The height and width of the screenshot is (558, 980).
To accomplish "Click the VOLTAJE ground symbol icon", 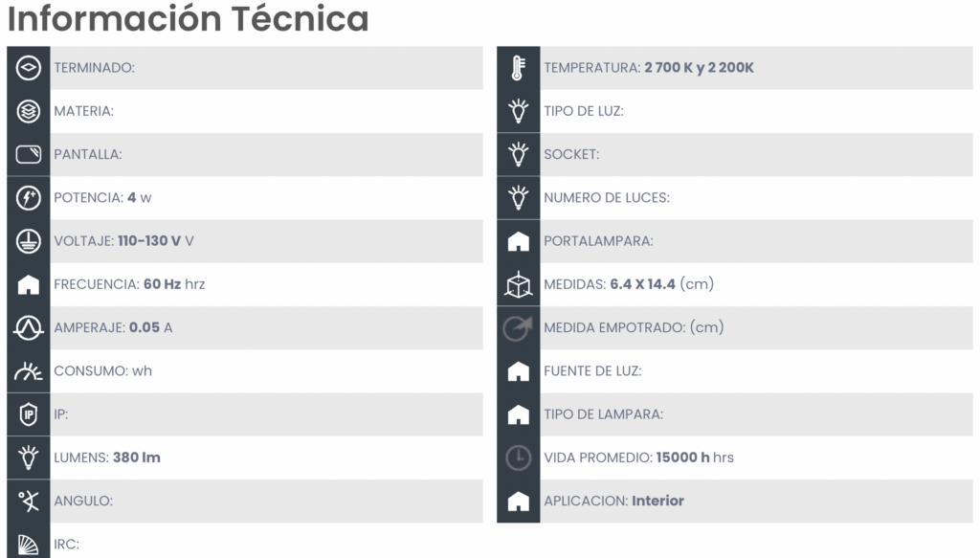I will point(28,241).
